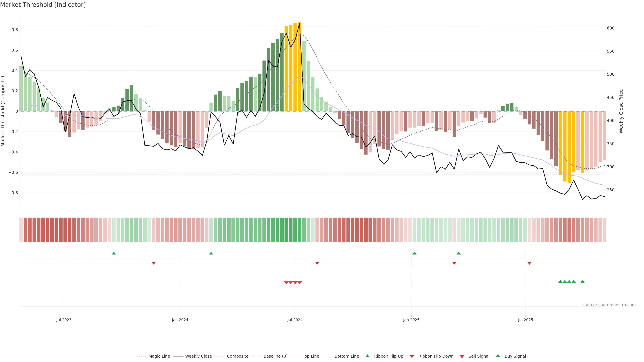Image resolution: width=644 pixels, height=362 pixels.
Task: Click the Market Threshold [Indicator] title
Action: pos(43,5)
